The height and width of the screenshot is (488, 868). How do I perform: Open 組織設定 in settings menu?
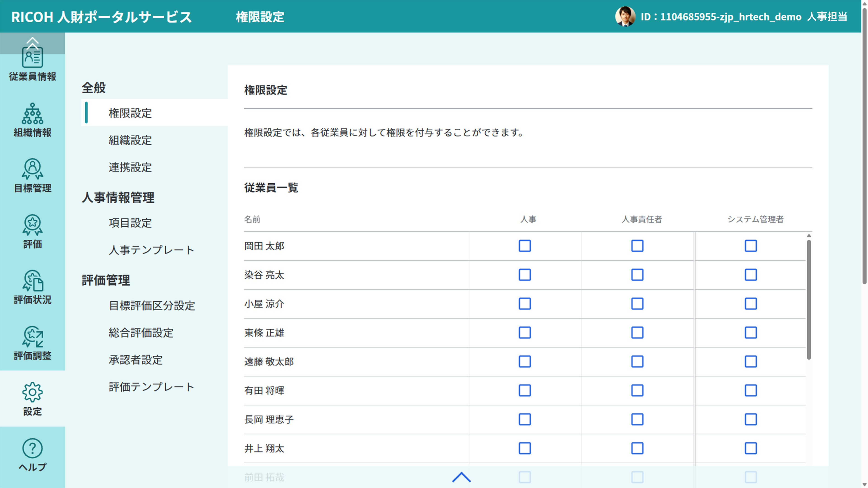coord(130,140)
